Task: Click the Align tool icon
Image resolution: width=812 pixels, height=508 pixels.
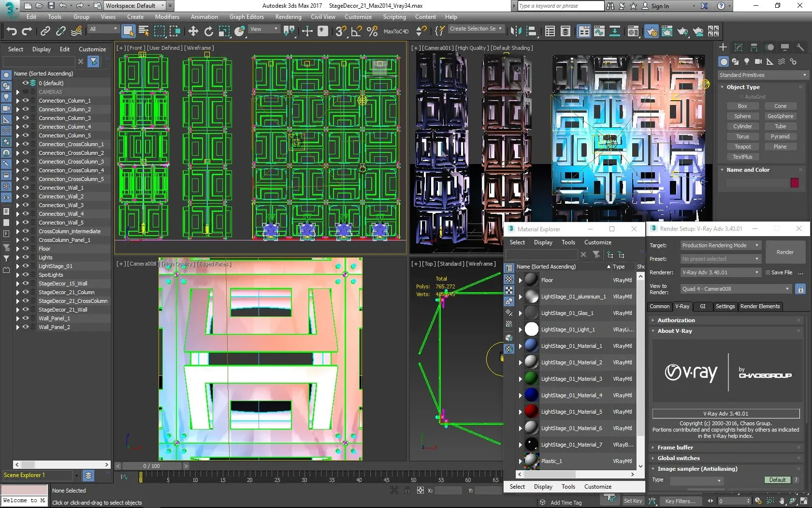Action: 531,31
